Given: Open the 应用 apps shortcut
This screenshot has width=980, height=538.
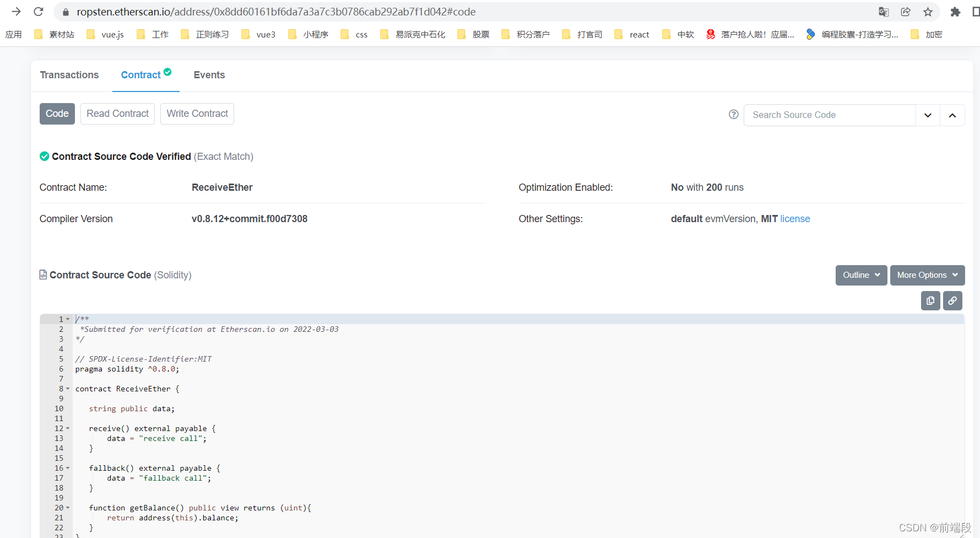Looking at the screenshot, I should click(14, 34).
